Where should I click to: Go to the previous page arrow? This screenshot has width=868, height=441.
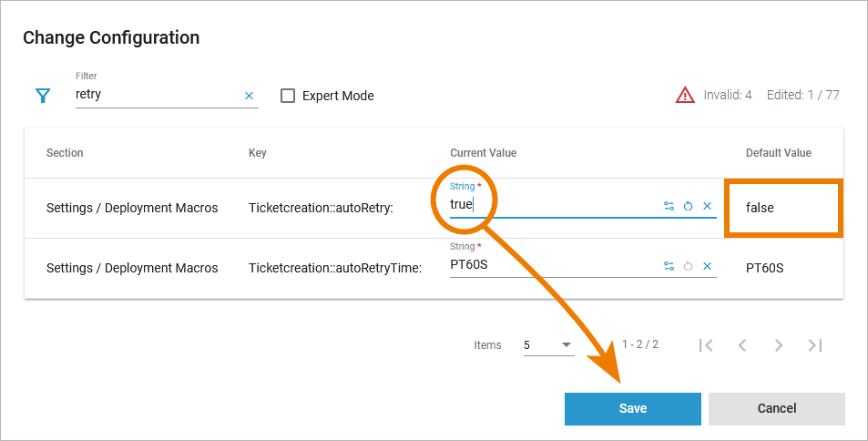click(742, 345)
